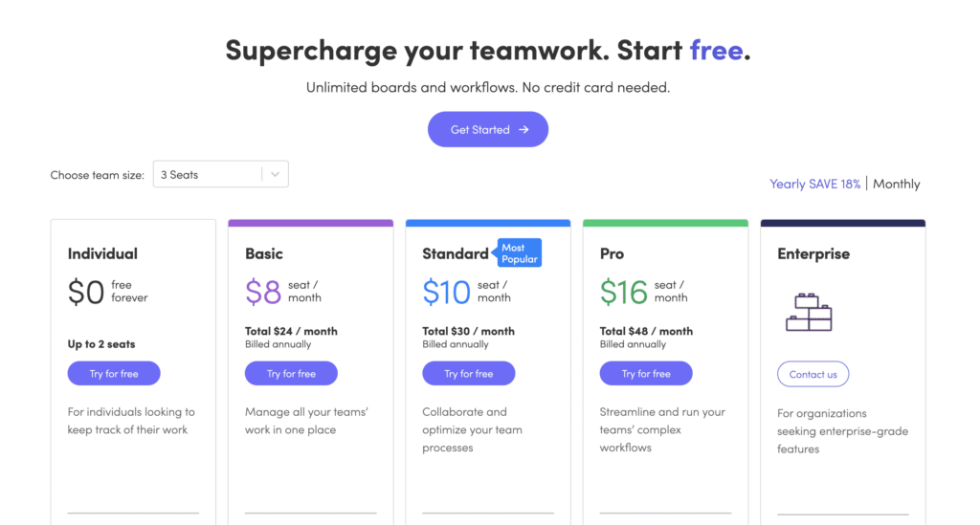Click the purple color bar atop Basic
This screenshot has height=525, width=980.
coord(311,223)
